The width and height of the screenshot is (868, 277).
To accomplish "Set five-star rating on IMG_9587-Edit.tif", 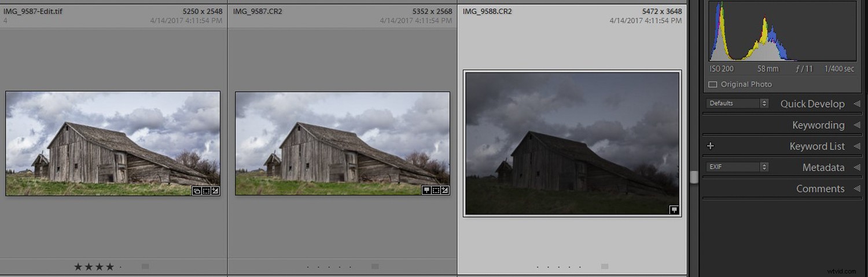I will click(x=120, y=267).
